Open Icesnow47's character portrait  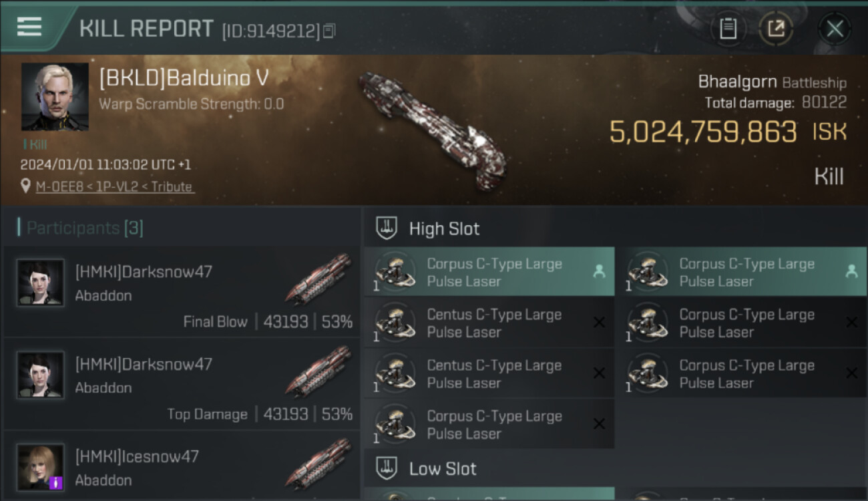[41, 467]
